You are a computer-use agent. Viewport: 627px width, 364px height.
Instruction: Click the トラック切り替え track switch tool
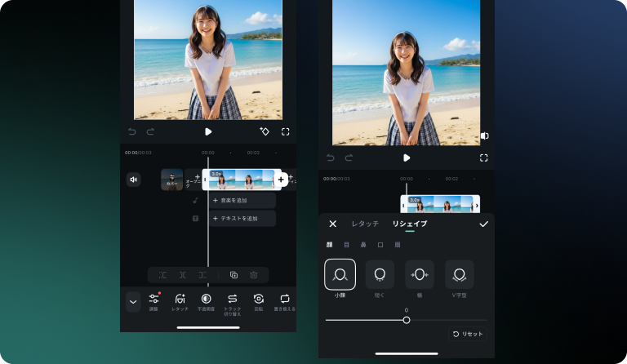(x=232, y=300)
